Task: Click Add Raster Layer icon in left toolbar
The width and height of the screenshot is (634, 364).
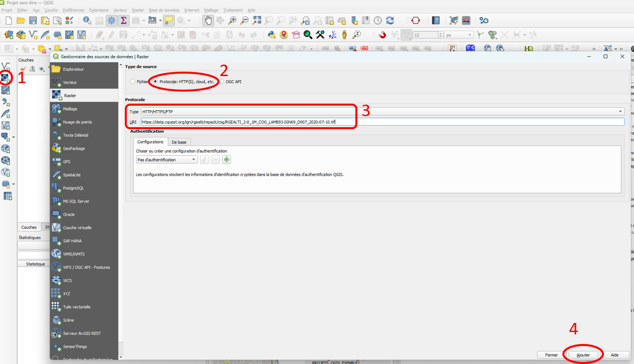Action: (6, 78)
